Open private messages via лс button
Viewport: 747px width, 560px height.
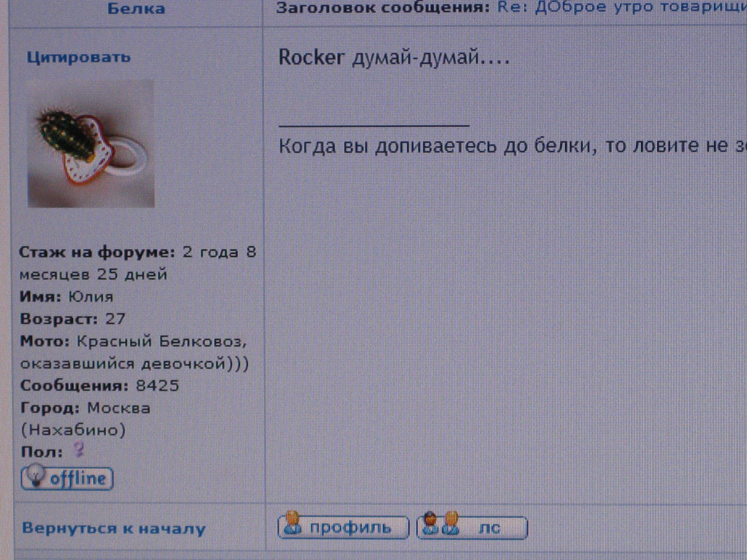[472, 527]
